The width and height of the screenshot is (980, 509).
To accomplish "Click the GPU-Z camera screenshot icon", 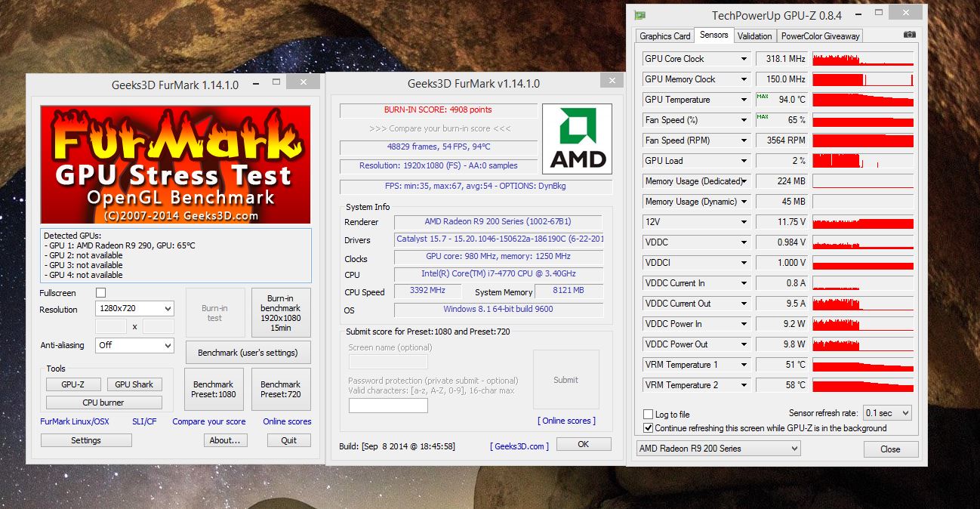I will click(x=909, y=35).
